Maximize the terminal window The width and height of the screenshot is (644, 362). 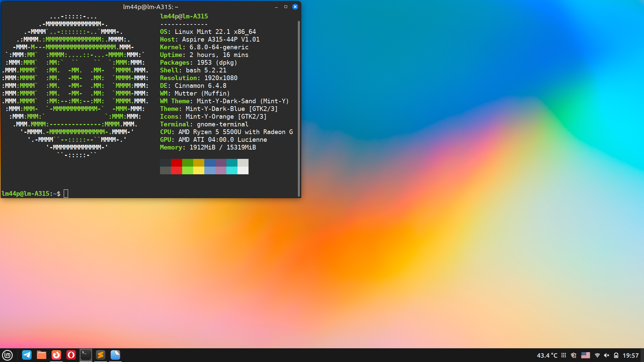[x=286, y=7]
